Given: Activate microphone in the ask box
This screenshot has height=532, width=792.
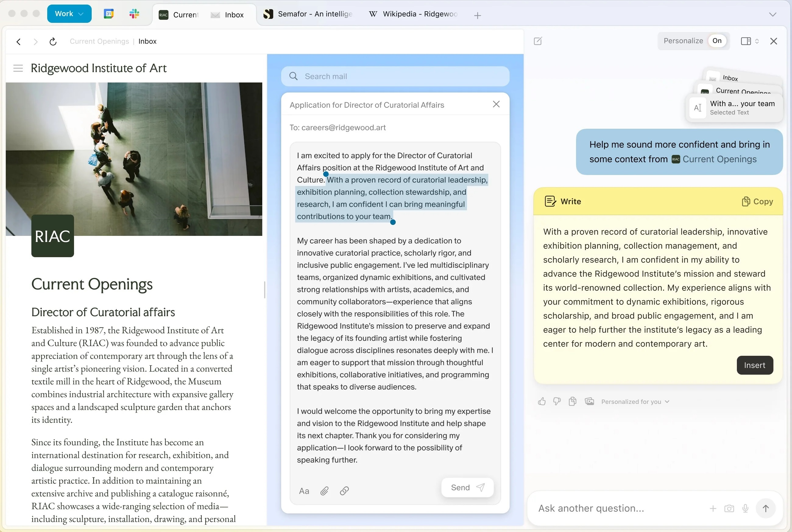Looking at the screenshot, I should pyautogui.click(x=745, y=508).
